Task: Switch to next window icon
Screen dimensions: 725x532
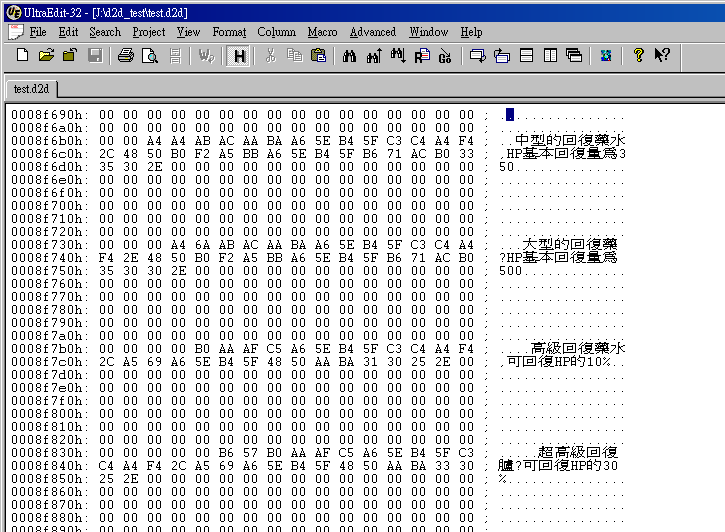Action: 478,55
